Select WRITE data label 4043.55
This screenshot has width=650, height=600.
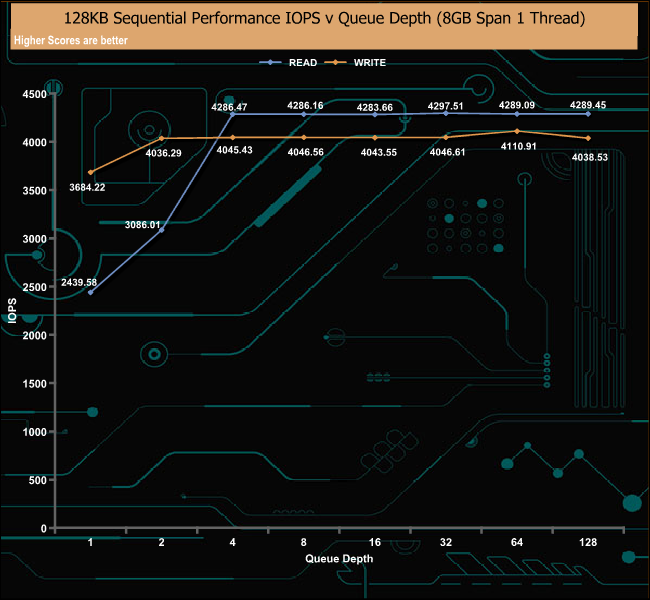point(378,153)
